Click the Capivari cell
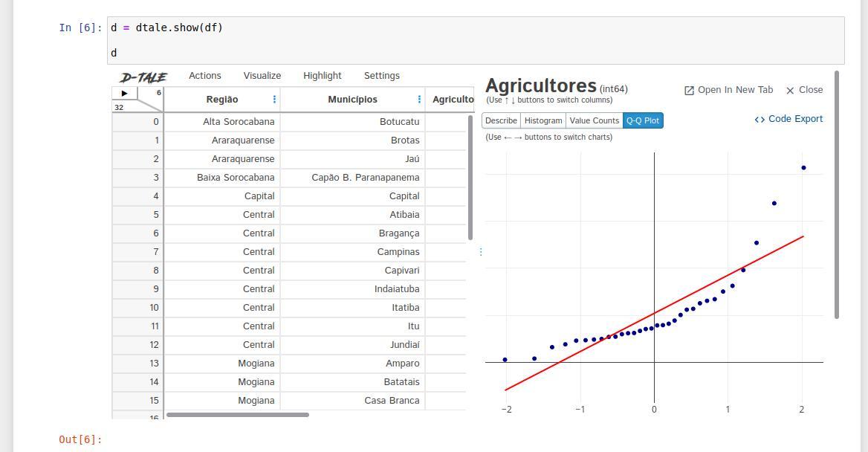The width and height of the screenshot is (868, 452). (x=352, y=271)
